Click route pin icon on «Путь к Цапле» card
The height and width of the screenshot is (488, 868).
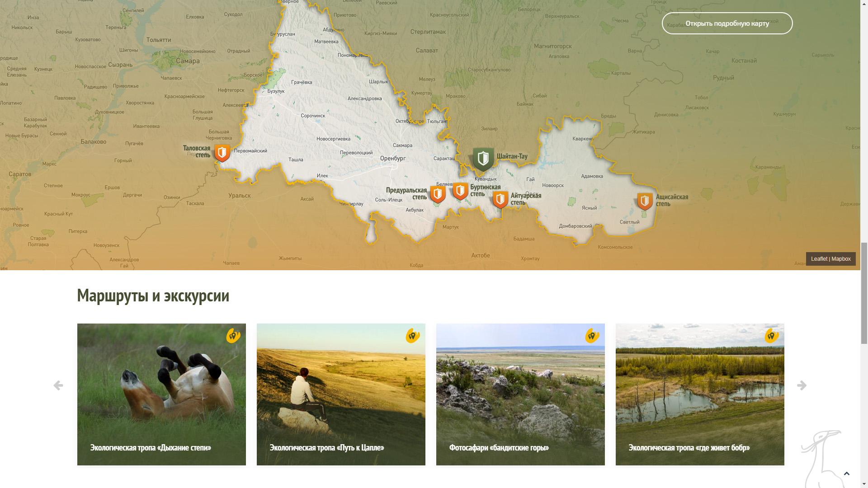coord(413,336)
